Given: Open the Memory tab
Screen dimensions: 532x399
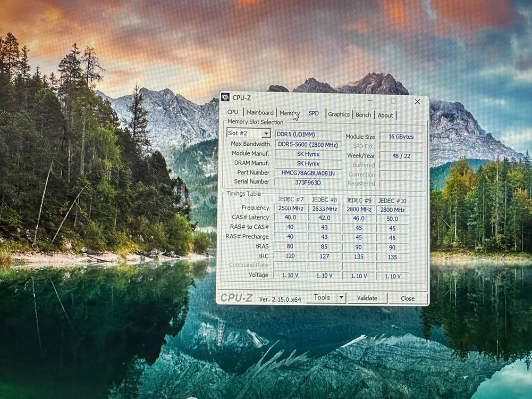Looking at the screenshot, I should pos(290,113).
